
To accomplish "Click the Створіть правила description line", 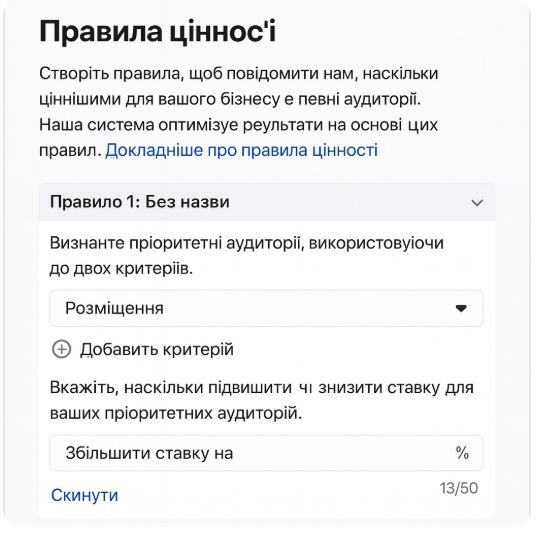I will coord(239,74).
